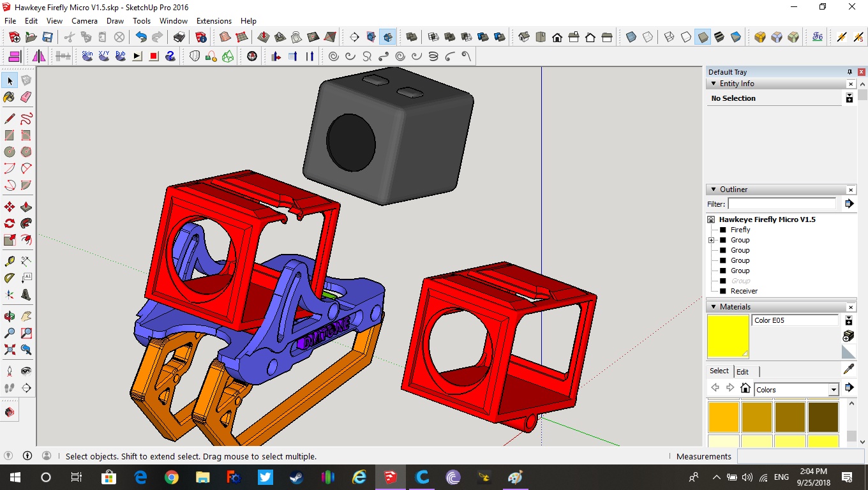Select the Paint Bucket tool
Screen dimensions: 868x490
(10, 97)
